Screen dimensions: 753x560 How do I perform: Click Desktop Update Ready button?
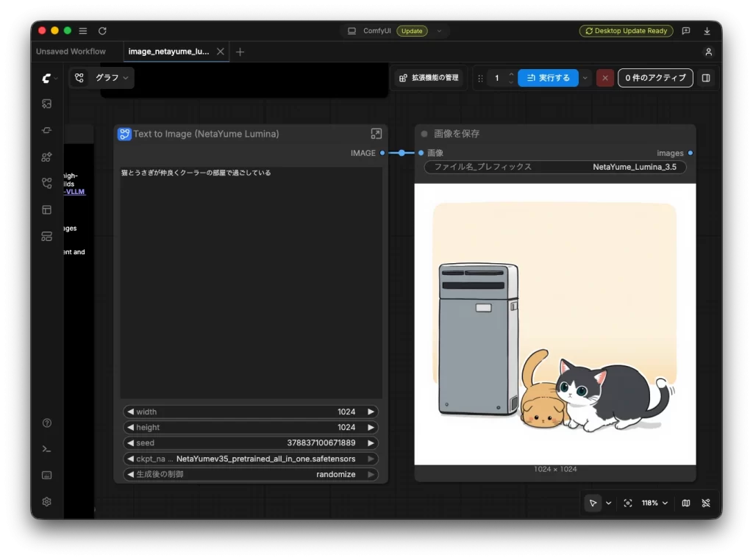[627, 31]
